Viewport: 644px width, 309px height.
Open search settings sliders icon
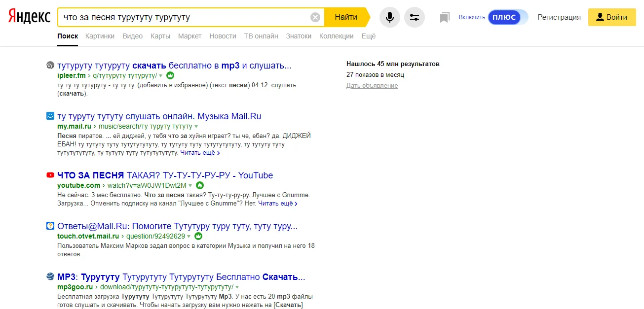415,17
